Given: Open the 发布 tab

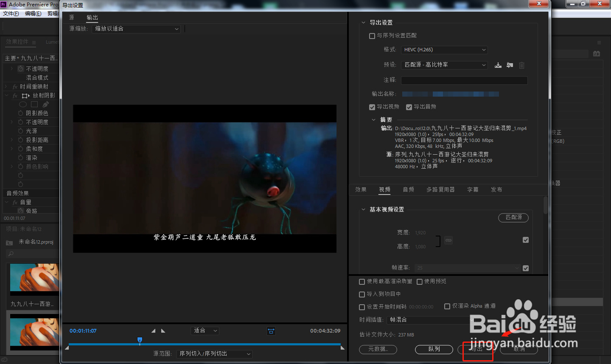Looking at the screenshot, I should coord(496,190).
